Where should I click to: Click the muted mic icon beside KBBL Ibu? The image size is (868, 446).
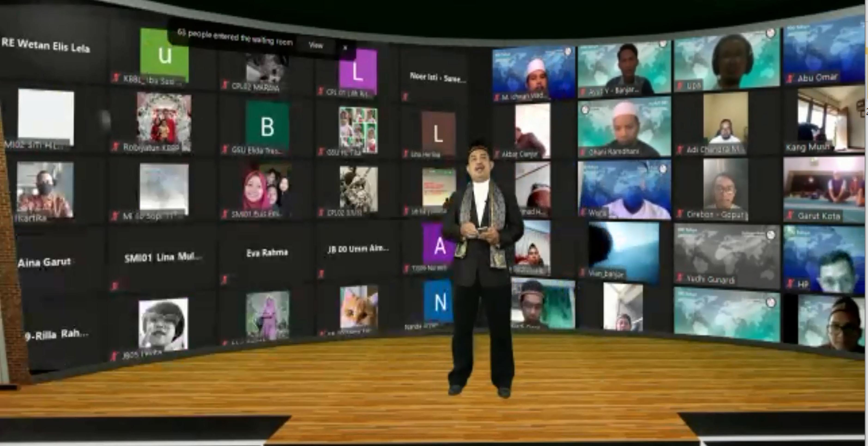(116, 78)
